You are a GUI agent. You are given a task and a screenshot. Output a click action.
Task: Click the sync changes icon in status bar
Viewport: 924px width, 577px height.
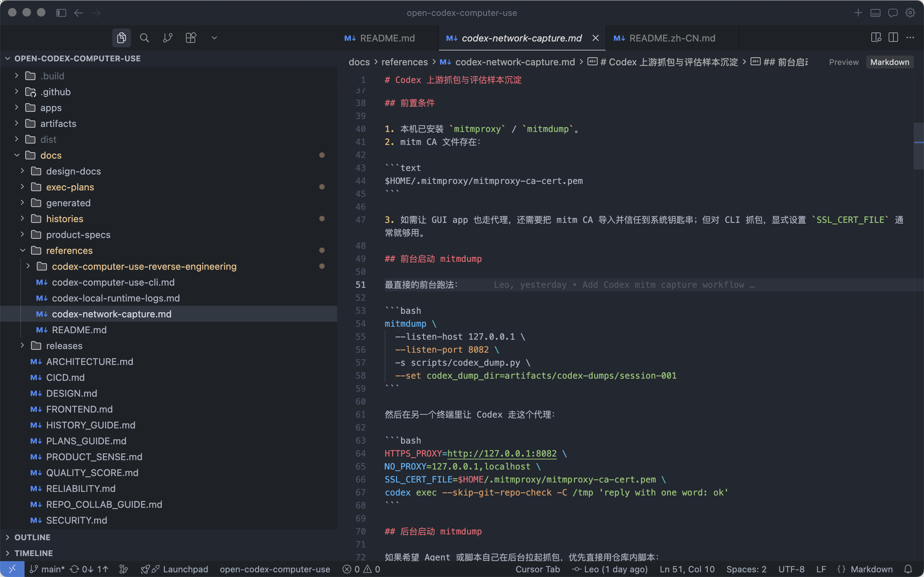click(75, 569)
